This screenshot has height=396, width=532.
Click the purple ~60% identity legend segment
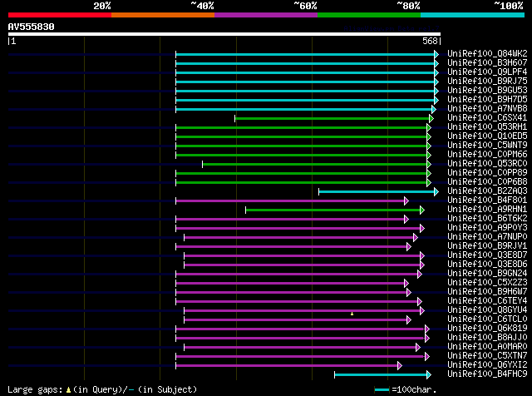tap(266, 15)
